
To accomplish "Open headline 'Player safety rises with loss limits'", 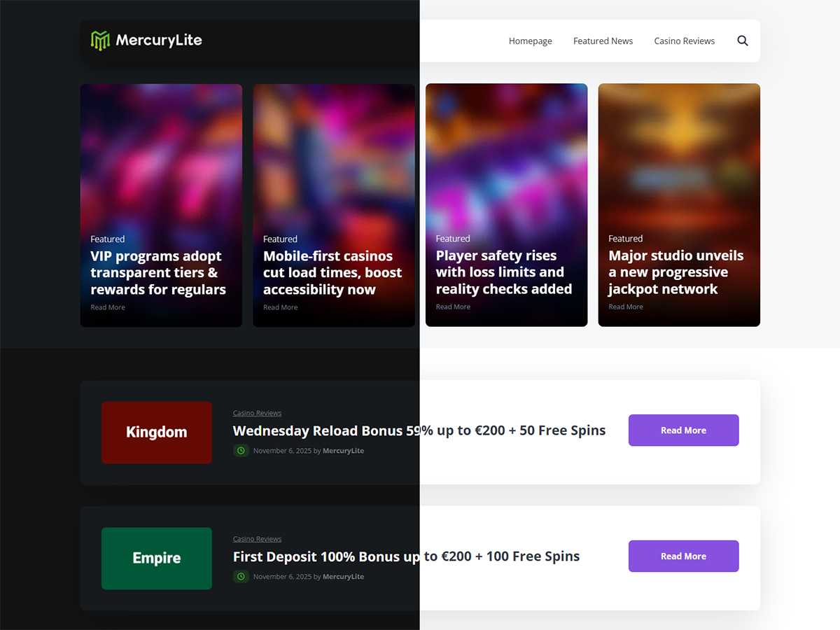I will 504,272.
